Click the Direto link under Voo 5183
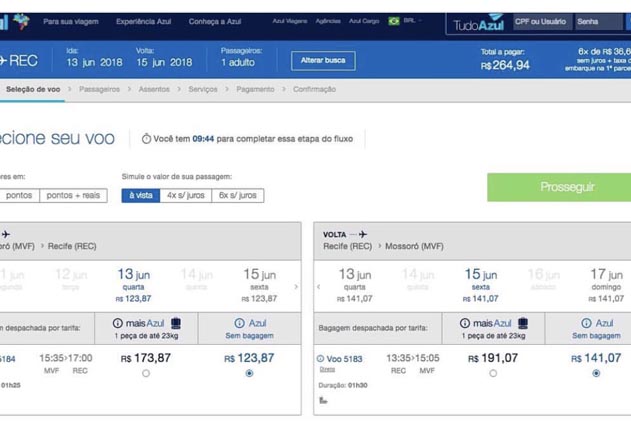 (327, 369)
